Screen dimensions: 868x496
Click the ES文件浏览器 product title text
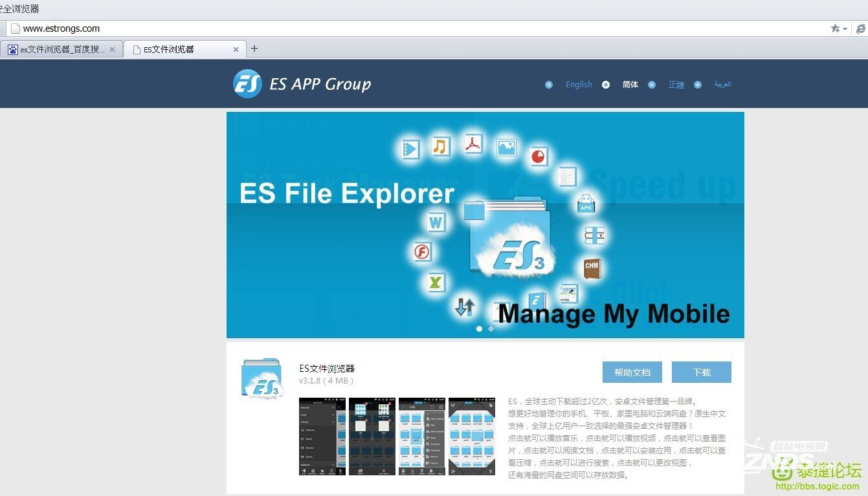tap(327, 369)
